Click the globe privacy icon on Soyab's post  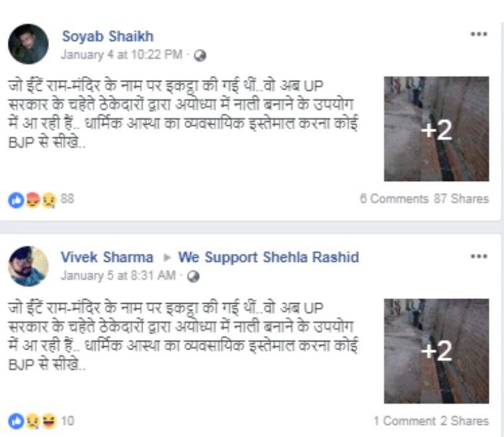pos(200,56)
